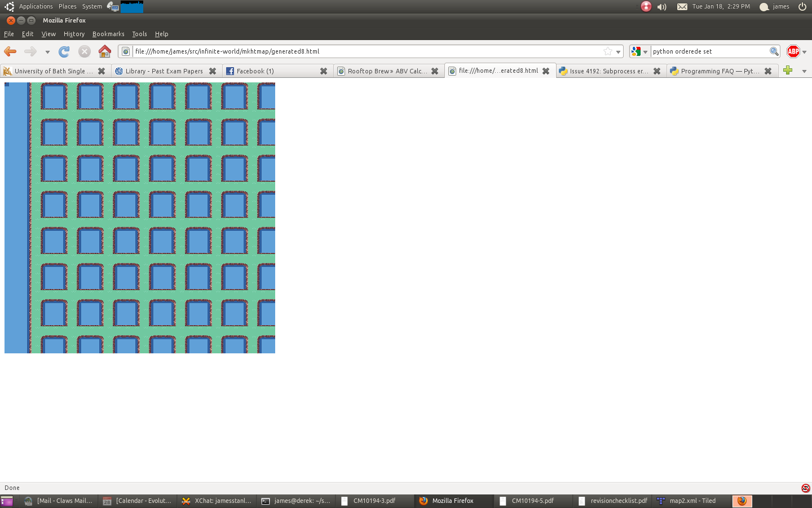
Task: Open the Bookmarks menu
Action: [x=108, y=34]
